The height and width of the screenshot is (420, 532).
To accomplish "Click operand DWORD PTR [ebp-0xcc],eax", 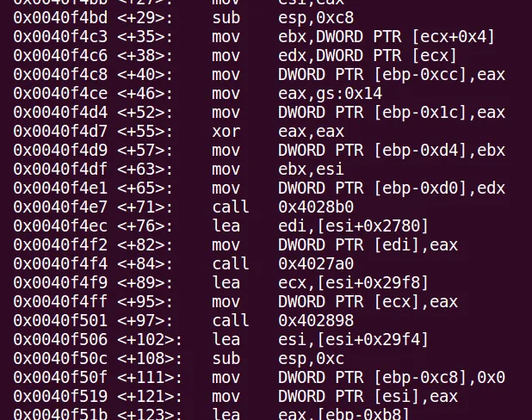I will point(392,75).
